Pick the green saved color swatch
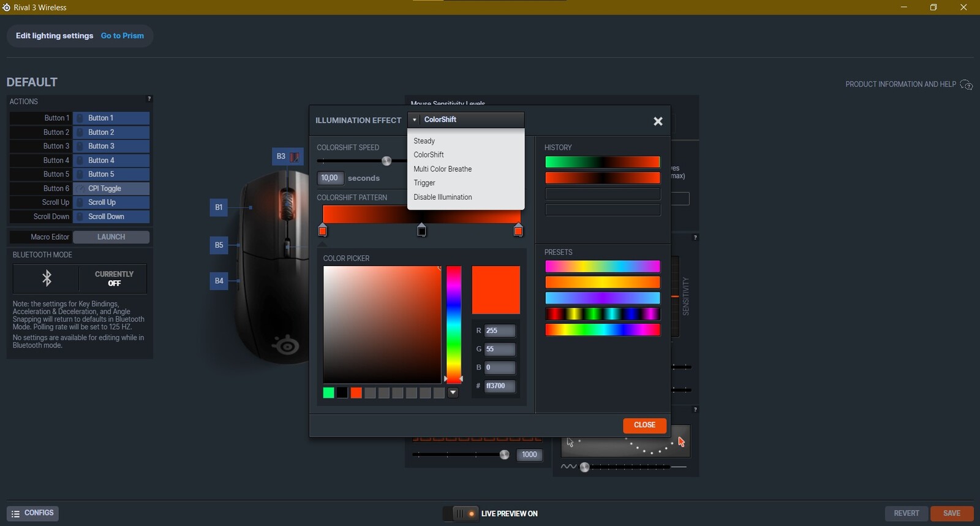980x526 pixels. coord(329,393)
